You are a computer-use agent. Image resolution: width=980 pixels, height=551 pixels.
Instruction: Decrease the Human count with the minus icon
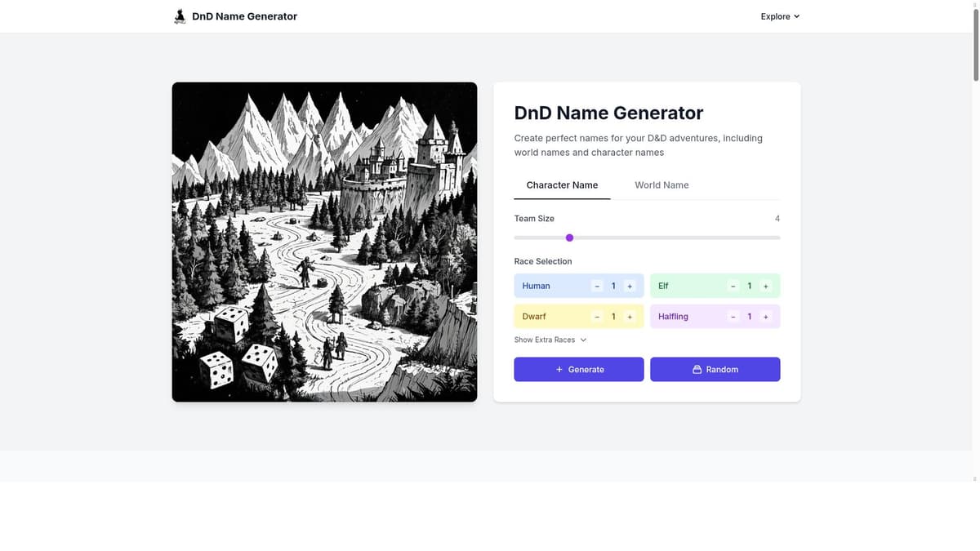coord(597,286)
